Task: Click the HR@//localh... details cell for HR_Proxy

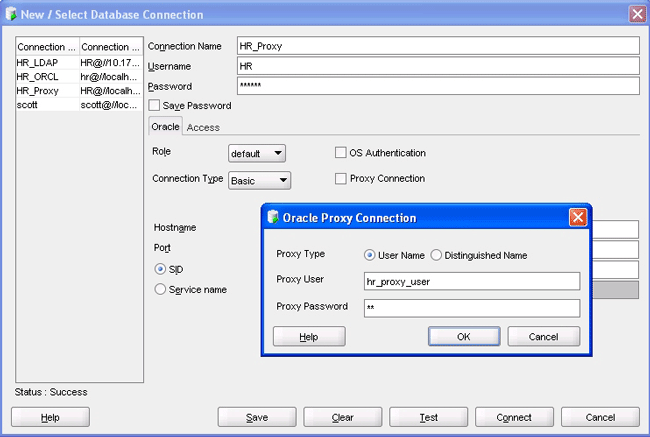Action: (111, 91)
